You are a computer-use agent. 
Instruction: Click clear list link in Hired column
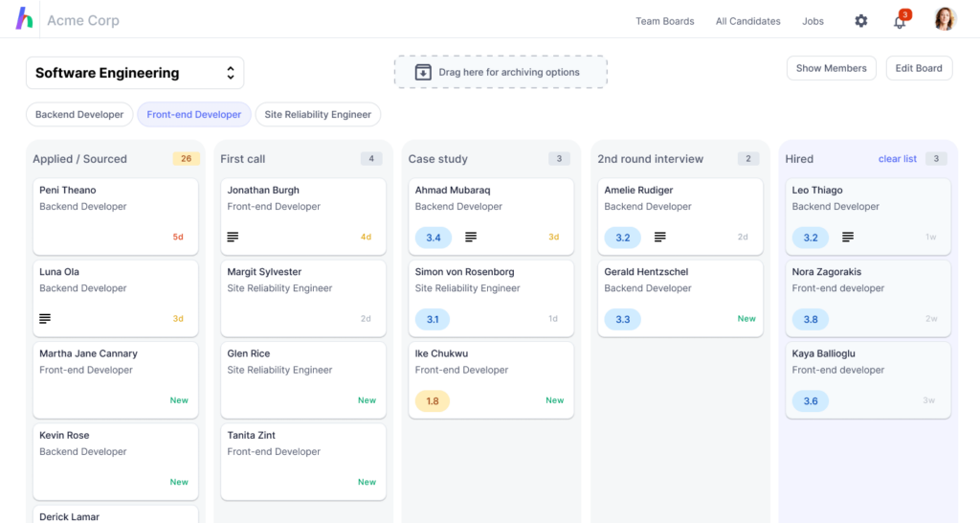coord(897,159)
